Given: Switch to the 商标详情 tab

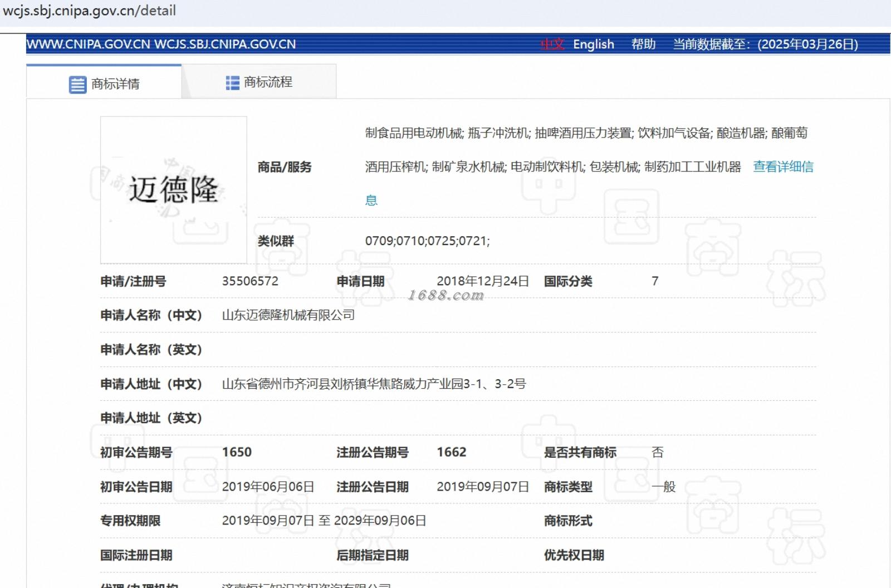Looking at the screenshot, I should 104,82.
